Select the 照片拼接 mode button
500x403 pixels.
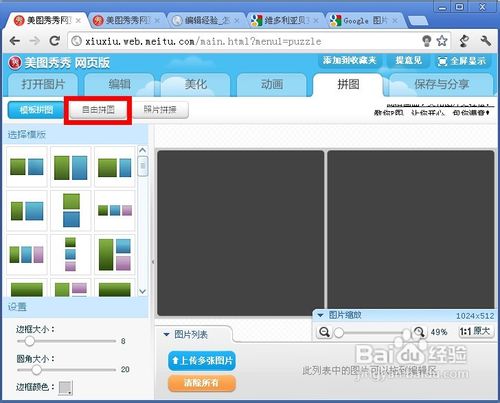click(x=160, y=110)
